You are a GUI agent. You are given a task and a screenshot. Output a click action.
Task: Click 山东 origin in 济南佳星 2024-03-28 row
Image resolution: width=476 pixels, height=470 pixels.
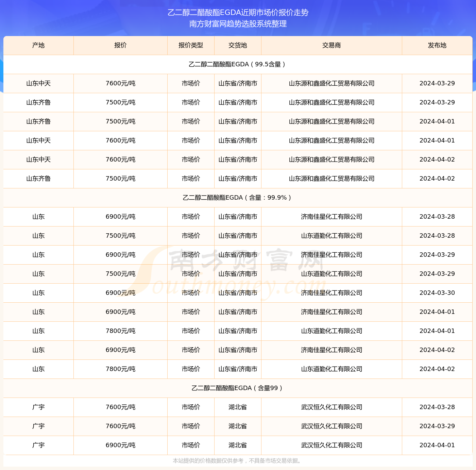click(38, 217)
